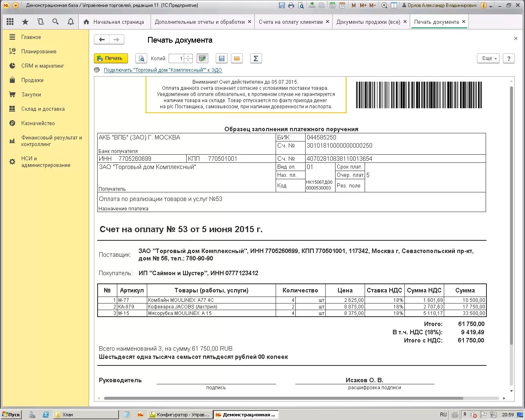Click the Мясорубка MOULINEX A 15 row cell
The width and height of the screenshot is (525, 420).
[211, 313]
